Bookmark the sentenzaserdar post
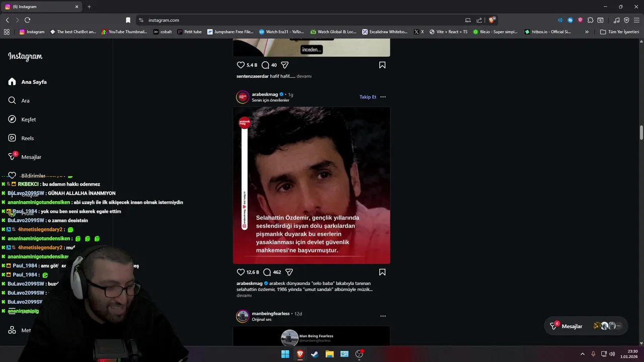This screenshot has height=362, width=644. 382,65
